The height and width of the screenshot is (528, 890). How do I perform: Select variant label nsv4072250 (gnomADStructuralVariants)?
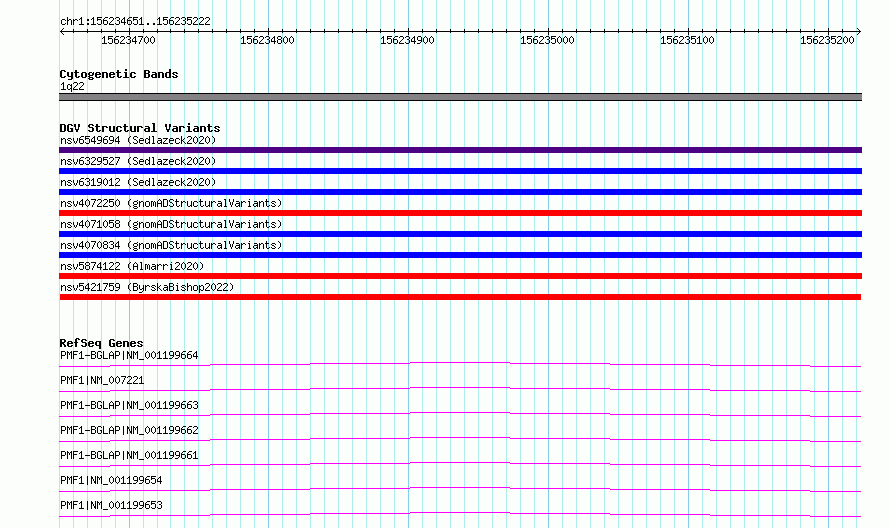tap(171, 203)
